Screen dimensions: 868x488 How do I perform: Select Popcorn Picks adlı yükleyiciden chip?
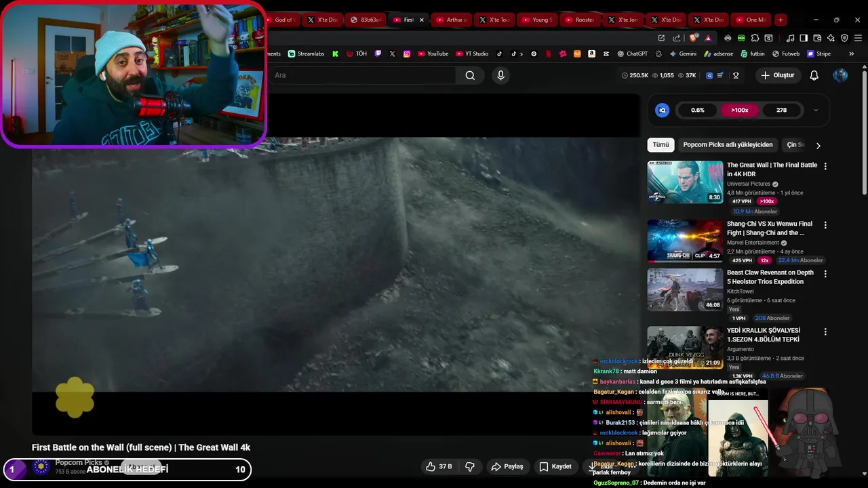[x=728, y=144]
